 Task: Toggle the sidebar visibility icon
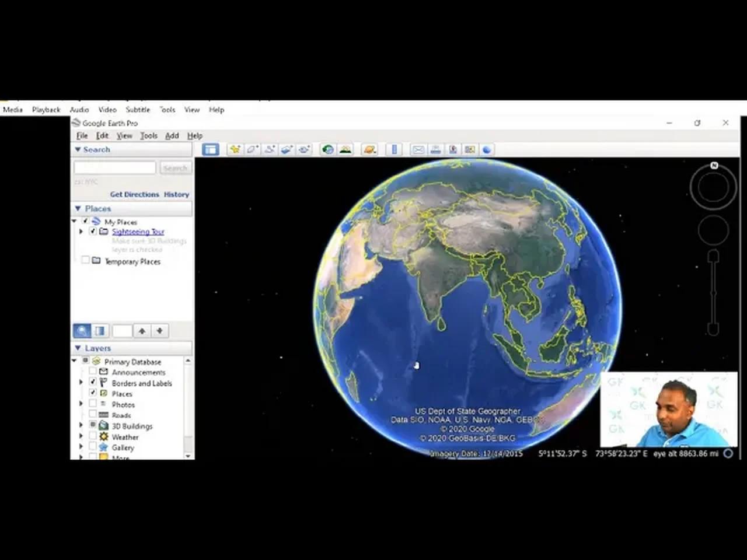[x=210, y=149]
